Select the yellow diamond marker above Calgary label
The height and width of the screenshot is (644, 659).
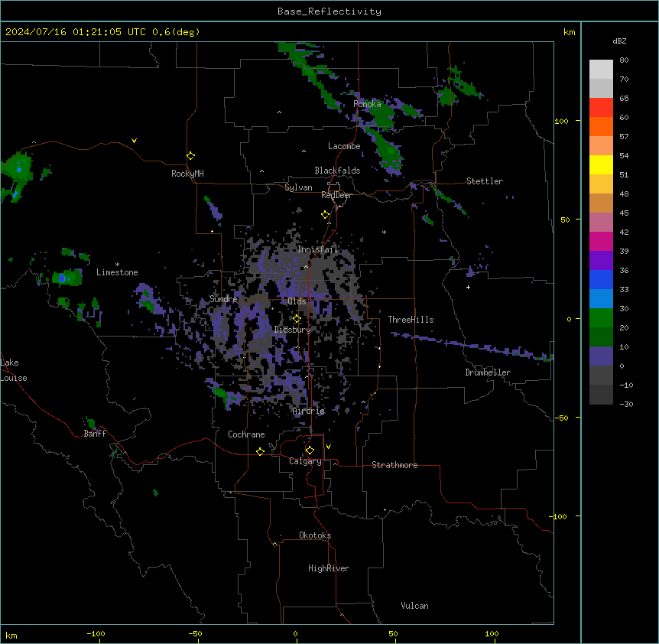(310, 450)
